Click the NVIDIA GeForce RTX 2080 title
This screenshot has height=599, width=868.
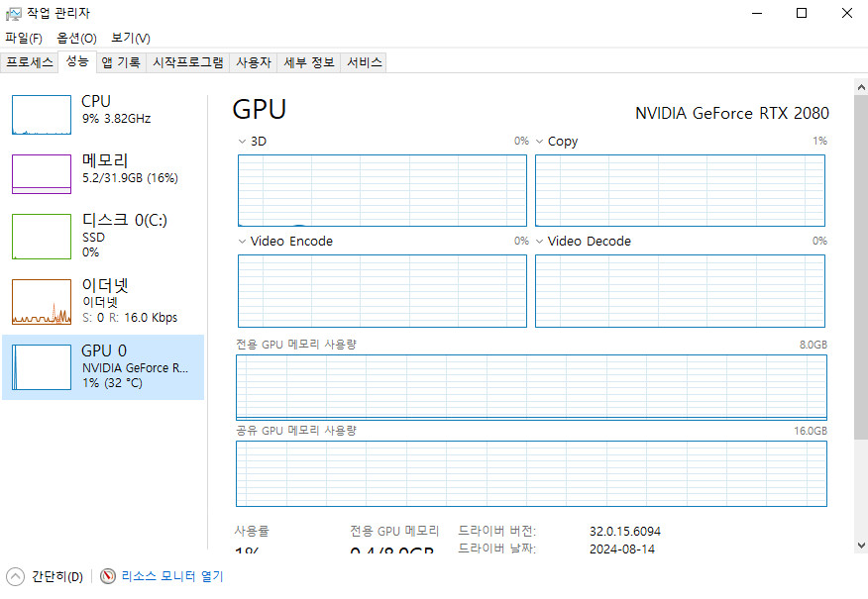(732, 114)
